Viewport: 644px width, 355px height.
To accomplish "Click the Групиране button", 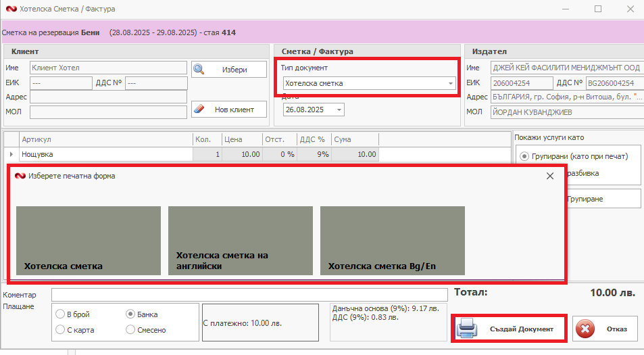I will (603, 199).
